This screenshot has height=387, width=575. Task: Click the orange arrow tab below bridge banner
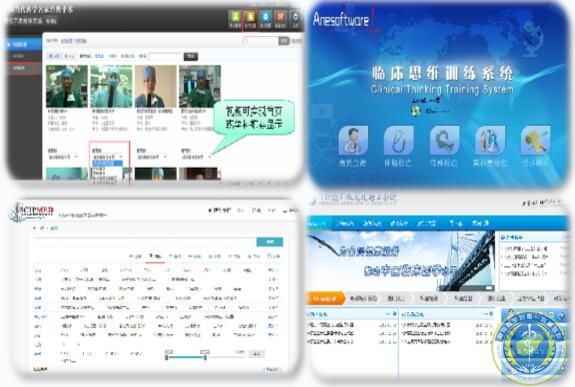tap(326, 299)
